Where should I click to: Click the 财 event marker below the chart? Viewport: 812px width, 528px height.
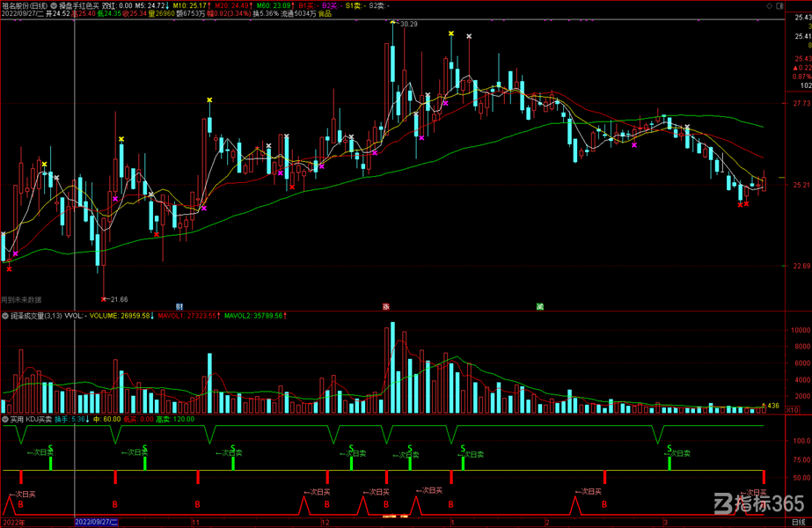pyautogui.click(x=179, y=307)
